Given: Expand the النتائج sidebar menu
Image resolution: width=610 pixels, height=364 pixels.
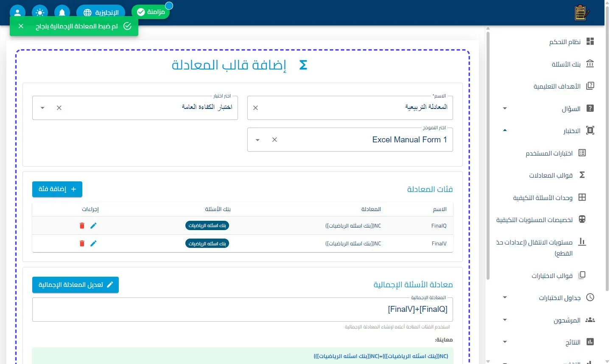Looking at the screenshot, I should [505, 342].
